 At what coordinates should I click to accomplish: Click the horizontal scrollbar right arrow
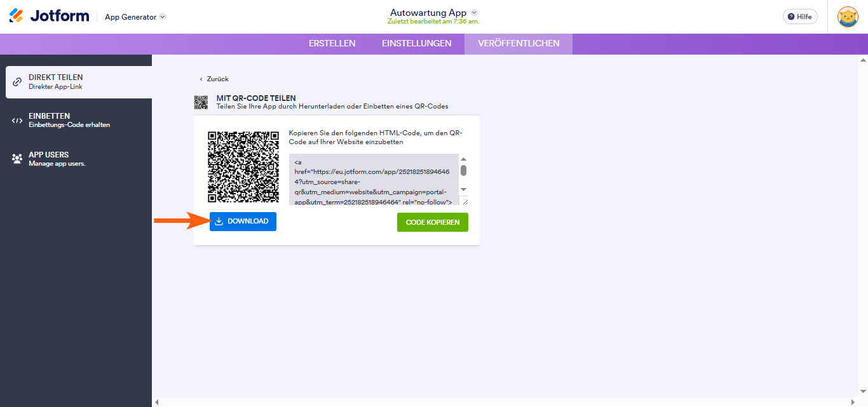point(853,402)
